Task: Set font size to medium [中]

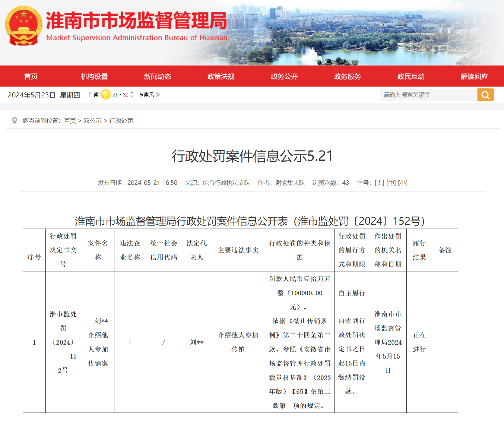Action: point(391,183)
